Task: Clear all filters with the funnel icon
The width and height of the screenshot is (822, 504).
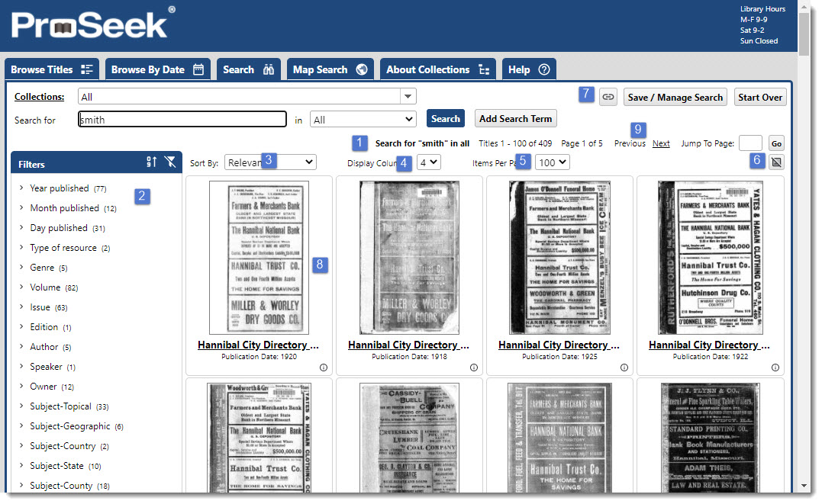Action: pyautogui.click(x=170, y=162)
